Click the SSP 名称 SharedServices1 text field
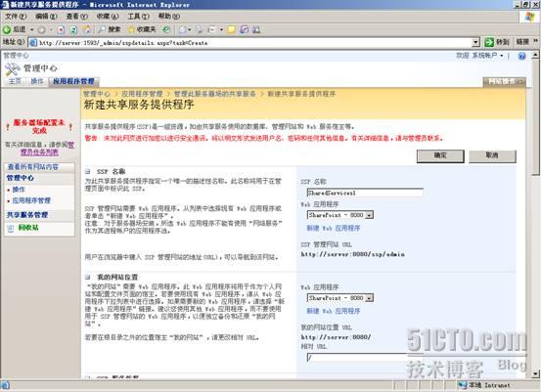The height and width of the screenshot is (392, 541). [365, 193]
